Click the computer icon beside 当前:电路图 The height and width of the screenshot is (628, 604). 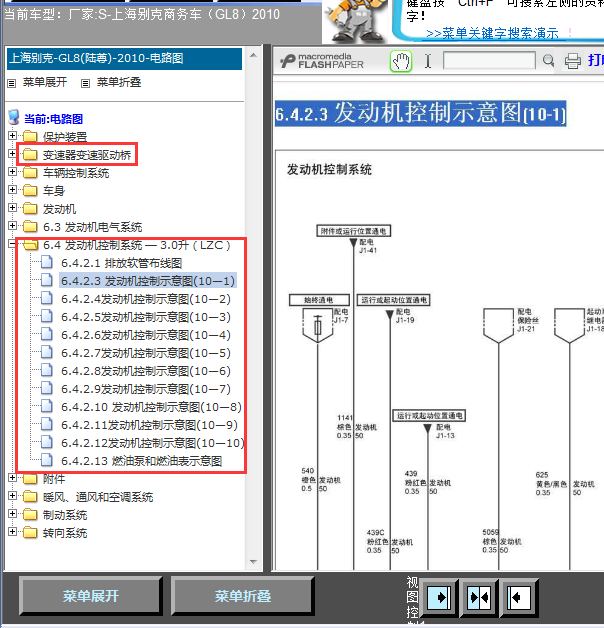(14, 117)
